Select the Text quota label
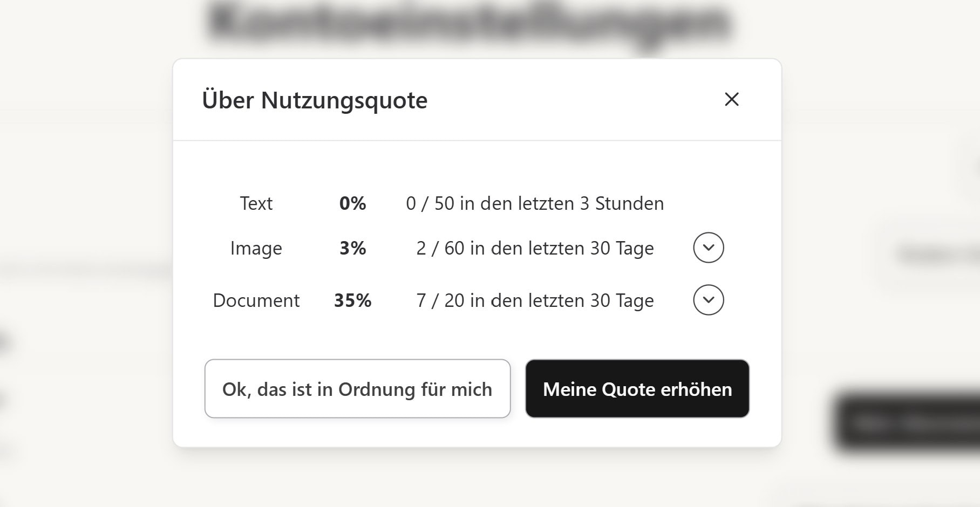Screen dimensions: 980x507 tap(256, 203)
